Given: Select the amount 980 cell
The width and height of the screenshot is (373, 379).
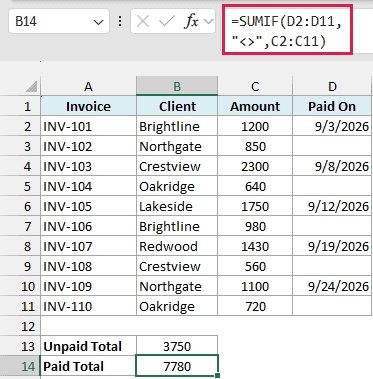Looking at the screenshot, I should [x=255, y=226].
